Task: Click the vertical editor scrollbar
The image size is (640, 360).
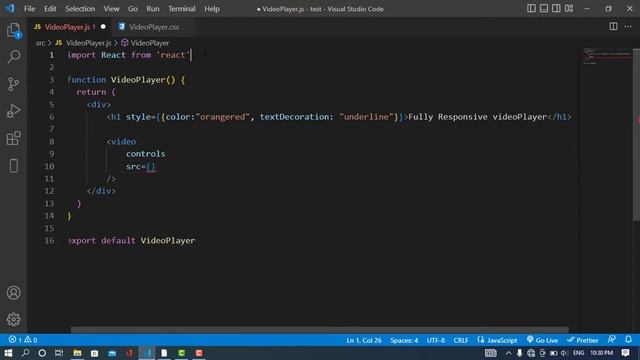Action: [636, 135]
